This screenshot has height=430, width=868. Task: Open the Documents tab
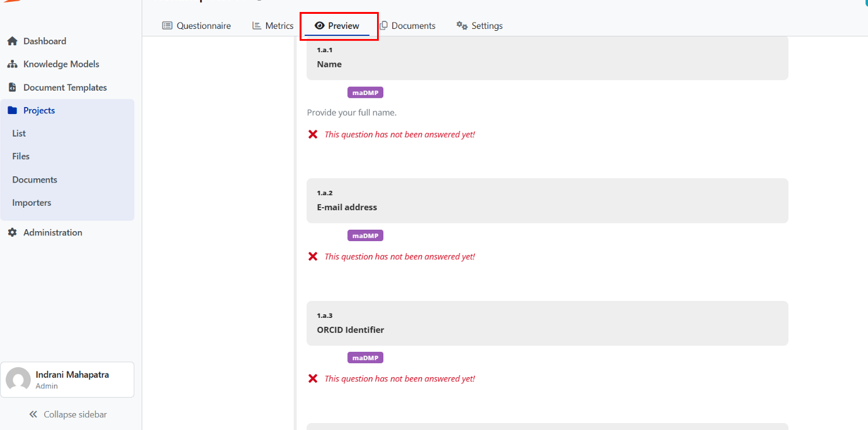point(407,26)
